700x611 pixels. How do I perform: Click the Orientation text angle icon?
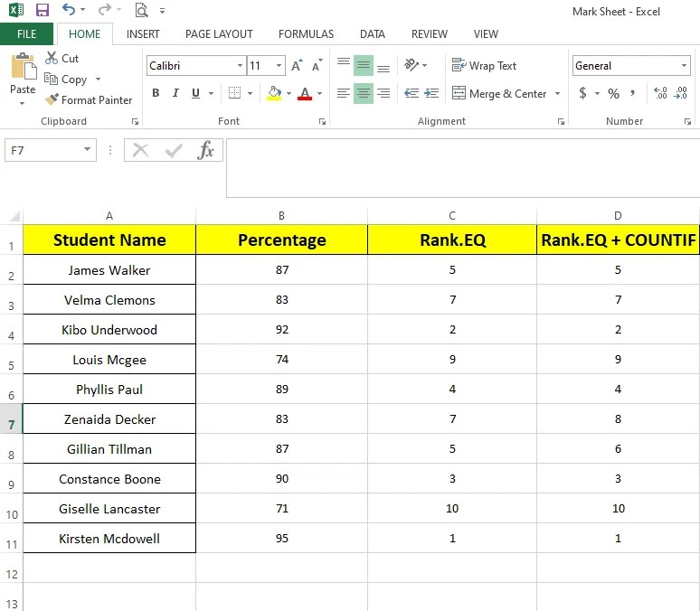pyautogui.click(x=411, y=65)
